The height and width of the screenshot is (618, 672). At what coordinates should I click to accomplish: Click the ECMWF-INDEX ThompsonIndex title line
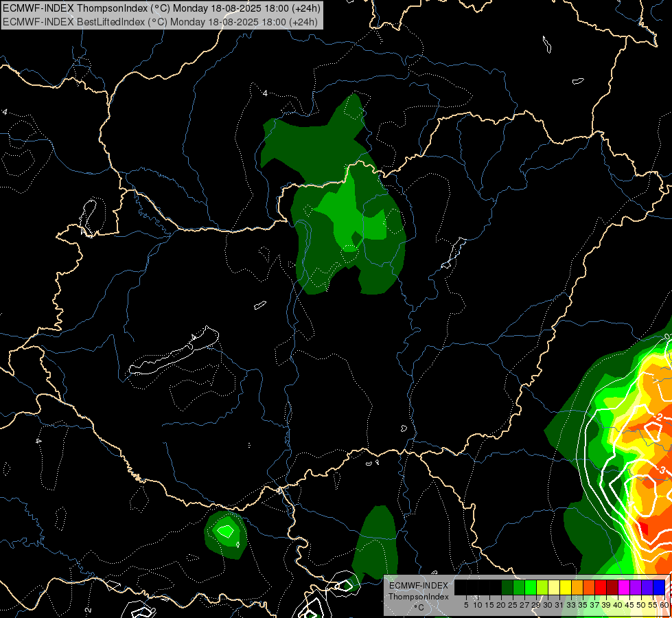[161, 8]
